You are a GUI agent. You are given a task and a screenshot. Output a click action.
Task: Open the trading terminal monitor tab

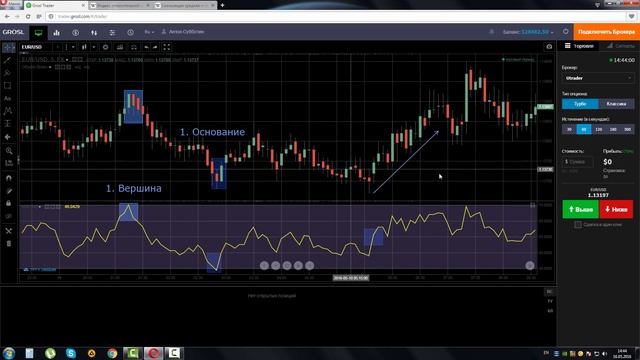click(x=38, y=32)
